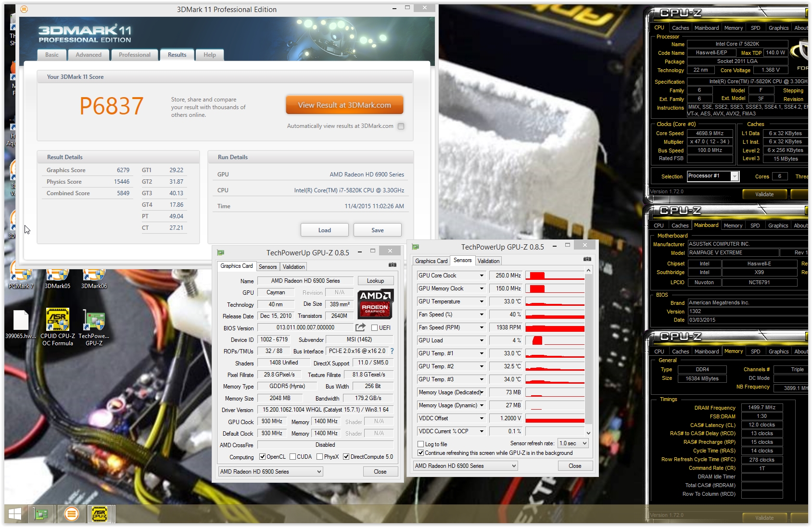Image resolution: width=812 pixels, height=527 pixels.
Task: Open GPU selector in Graphics Card window
Action: point(270,472)
